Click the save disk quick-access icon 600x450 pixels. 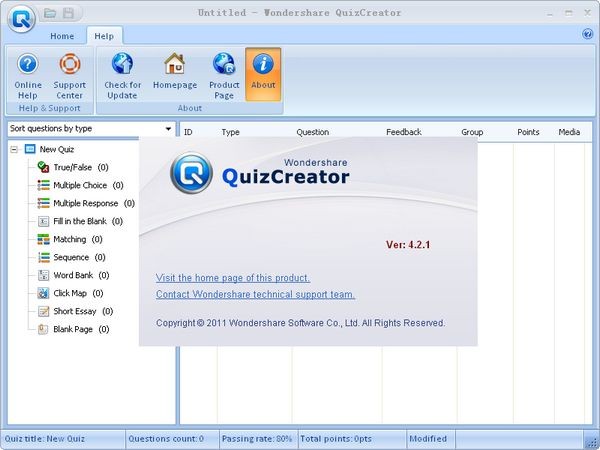pyautogui.click(x=68, y=13)
